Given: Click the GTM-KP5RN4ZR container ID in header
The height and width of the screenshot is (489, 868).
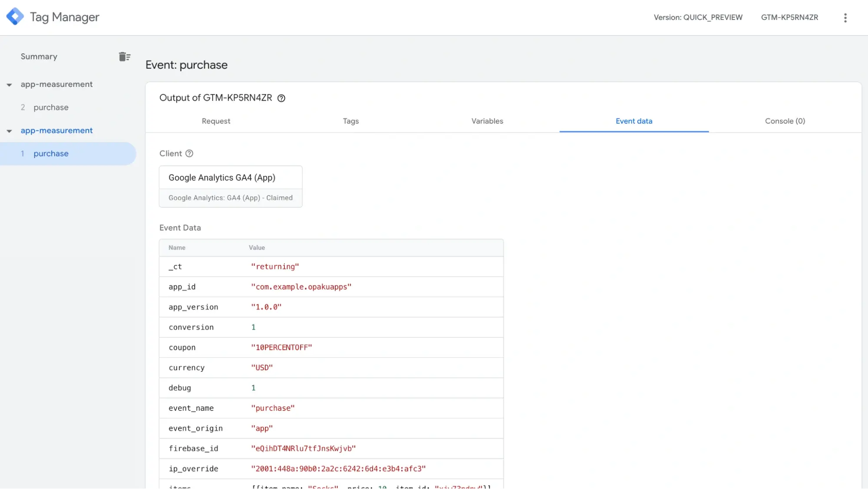Looking at the screenshot, I should (789, 17).
